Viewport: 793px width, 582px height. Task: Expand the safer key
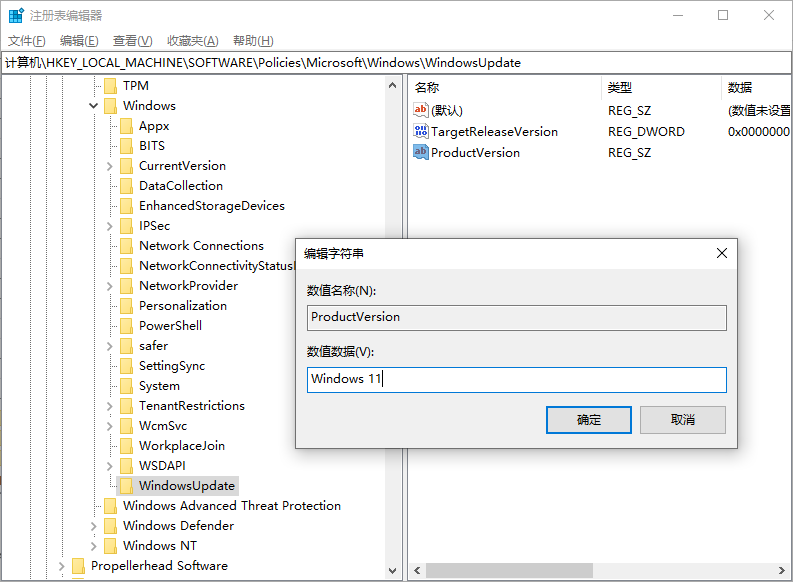(110, 346)
